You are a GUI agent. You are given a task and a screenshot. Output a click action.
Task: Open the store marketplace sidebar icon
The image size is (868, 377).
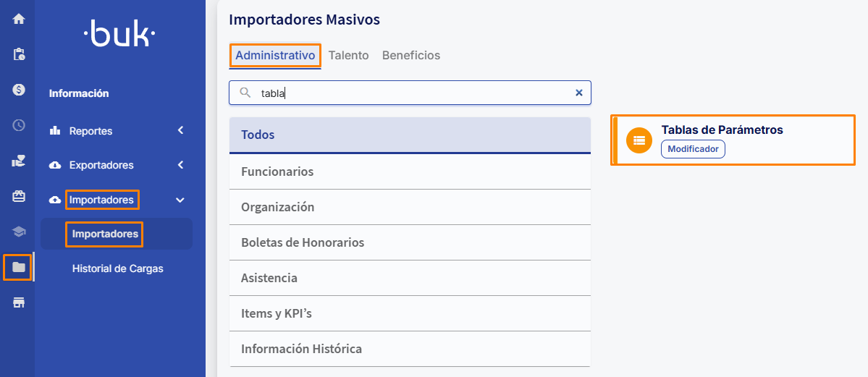pos(19,302)
